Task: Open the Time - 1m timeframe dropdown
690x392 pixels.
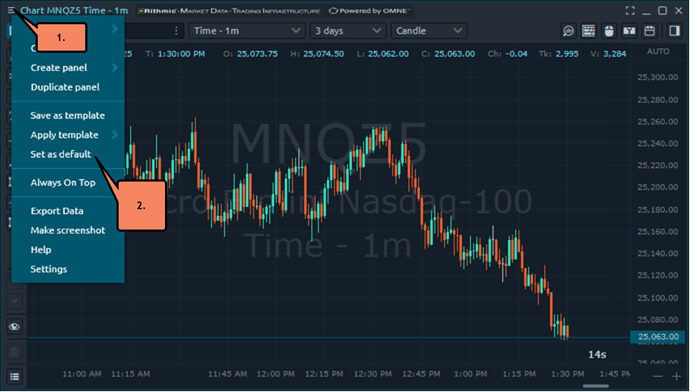Action: (x=247, y=31)
